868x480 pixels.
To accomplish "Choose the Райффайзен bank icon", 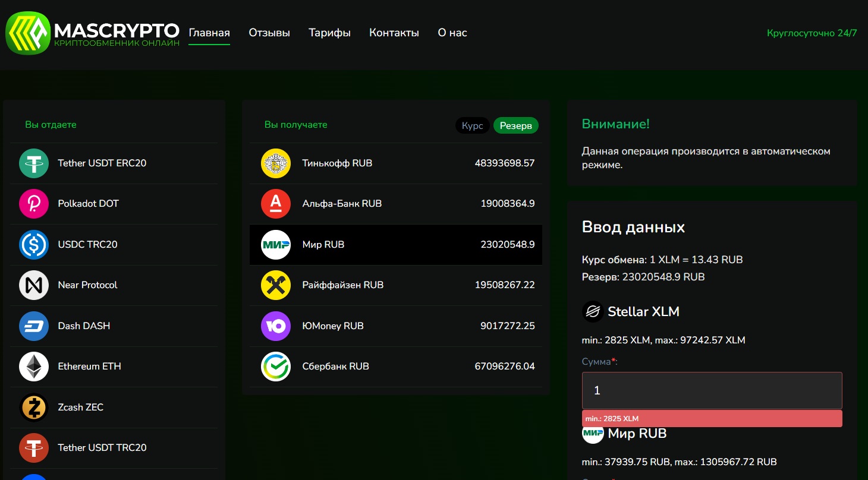I will [x=276, y=285].
